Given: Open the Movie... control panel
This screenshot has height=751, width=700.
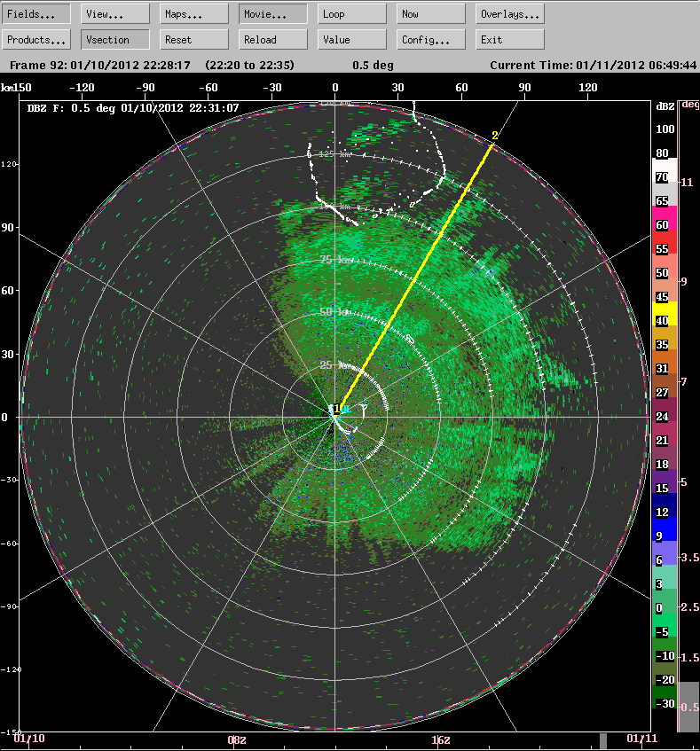Looking at the screenshot, I should tap(273, 14).
